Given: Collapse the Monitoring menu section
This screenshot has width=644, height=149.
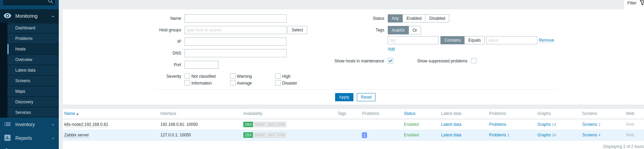Looking at the screenshot, I should [53, 16].
